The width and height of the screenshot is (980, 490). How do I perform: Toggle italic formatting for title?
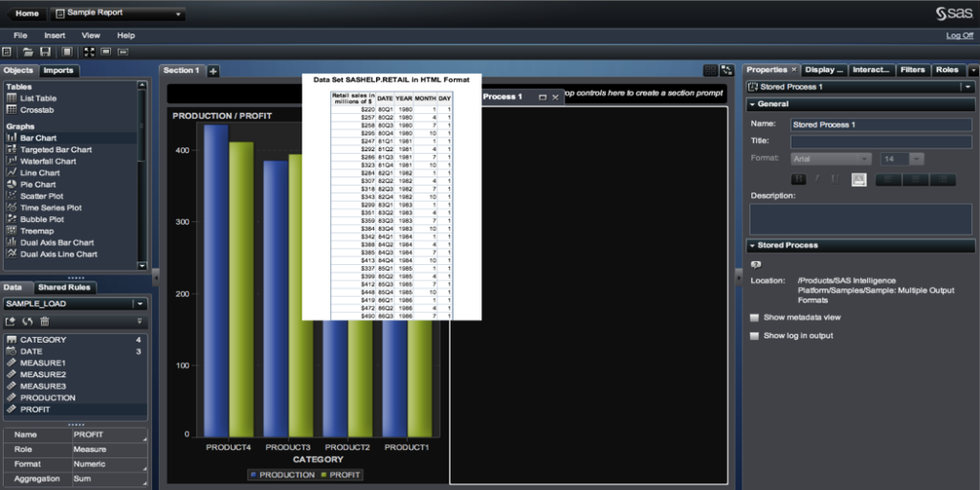click(x=817, y=180)
